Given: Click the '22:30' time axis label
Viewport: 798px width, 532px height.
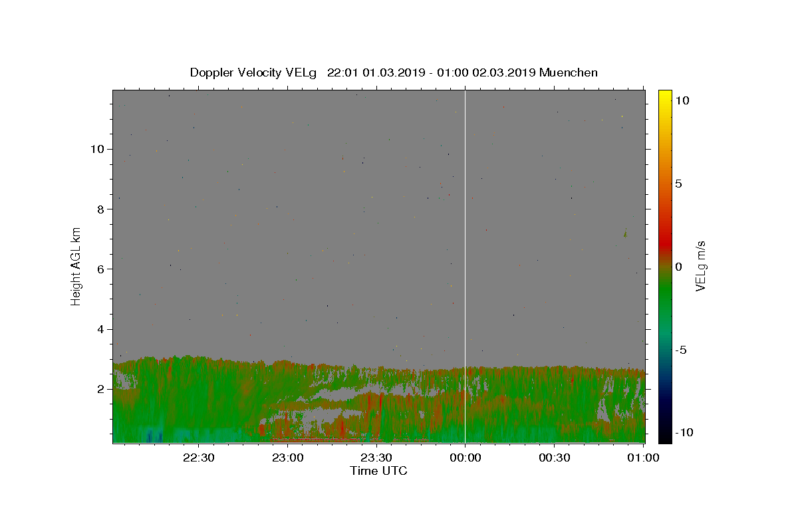Looking at the screenshot, I should [x=198, y=458].
